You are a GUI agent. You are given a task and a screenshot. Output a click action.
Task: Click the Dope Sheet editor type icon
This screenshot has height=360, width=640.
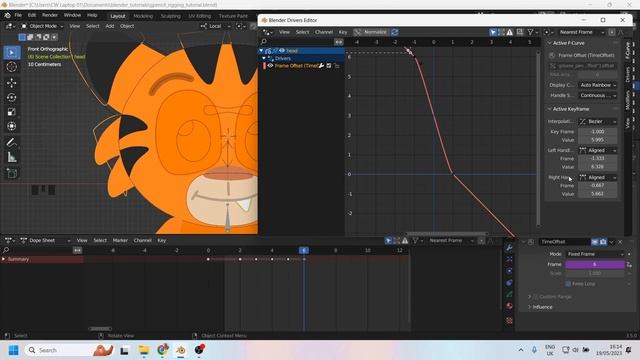coord(9,240)
